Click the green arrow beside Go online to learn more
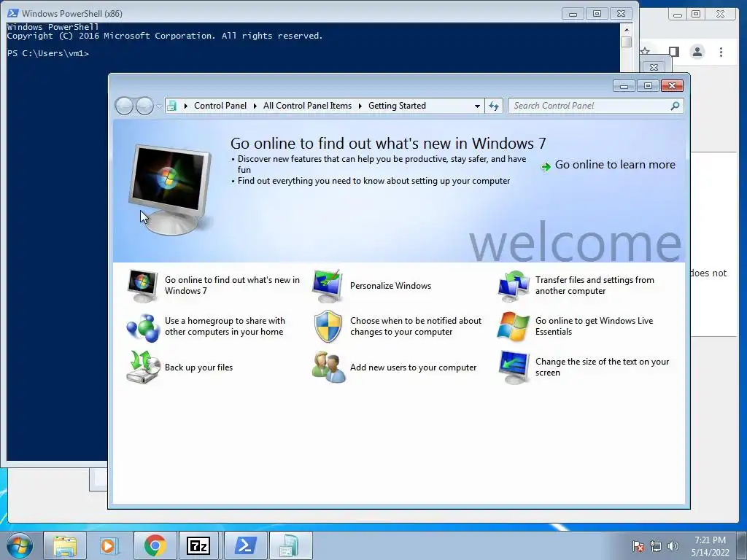This screenshot has width=747, height=560. pos(546,167)
